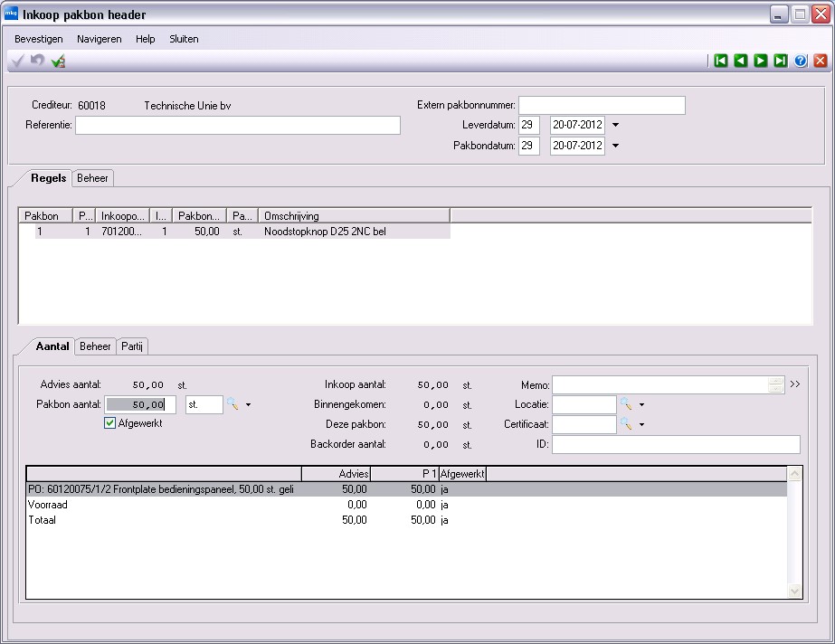Click the Pakbondatum date field 20-07-2012

pyautogui.click(x=577, y=146)
